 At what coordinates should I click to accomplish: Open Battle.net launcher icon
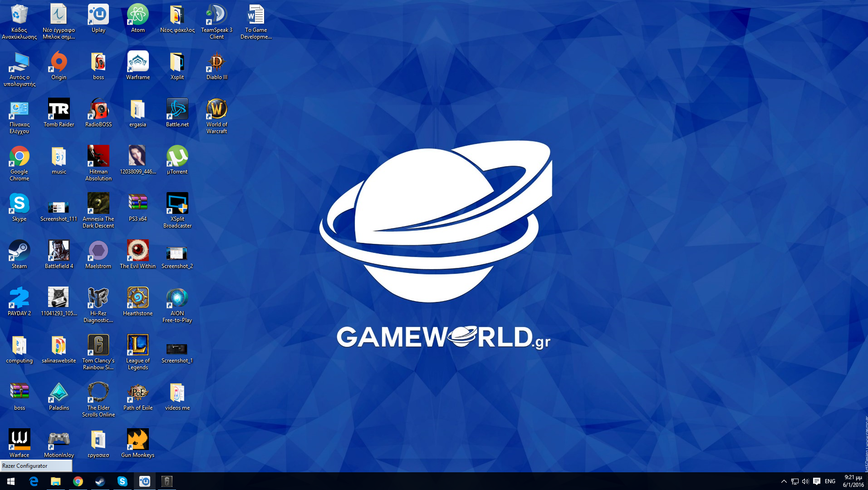[177, 113]
